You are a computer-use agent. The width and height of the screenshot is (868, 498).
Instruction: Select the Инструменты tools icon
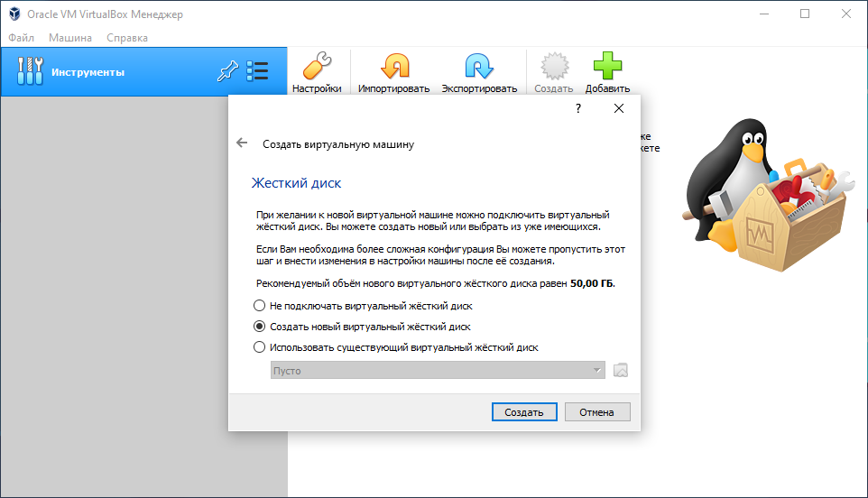pos(30,71)
